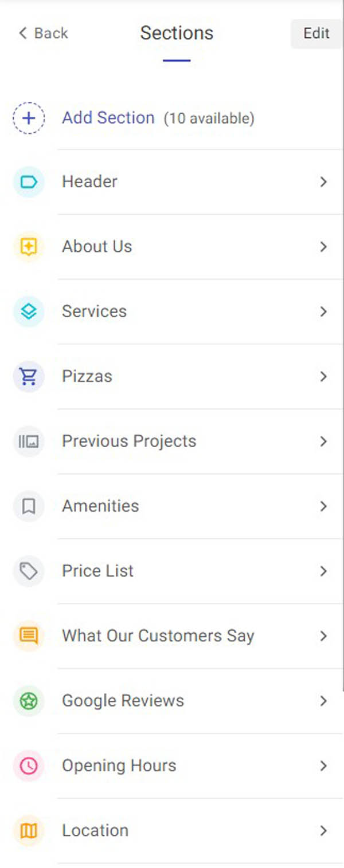Click the yellow About Us icon

29,247
